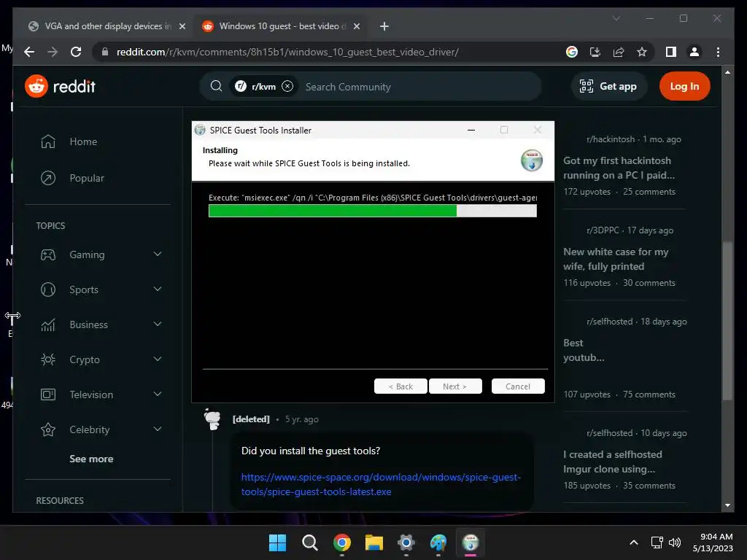The width and height of the screenshot is (747, 560).
Task: Open File Explorer from taskbar
Action: [374, 542]
